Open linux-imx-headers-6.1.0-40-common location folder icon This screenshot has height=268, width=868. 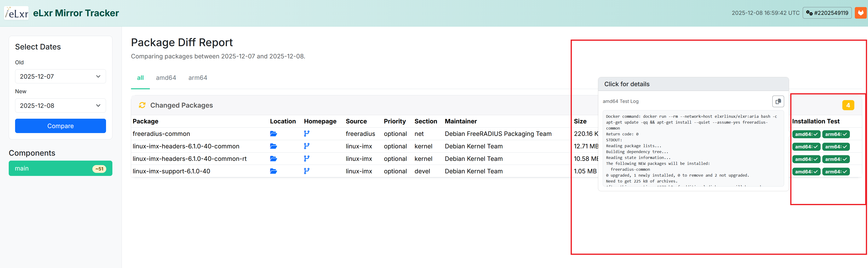pos(273,146)
